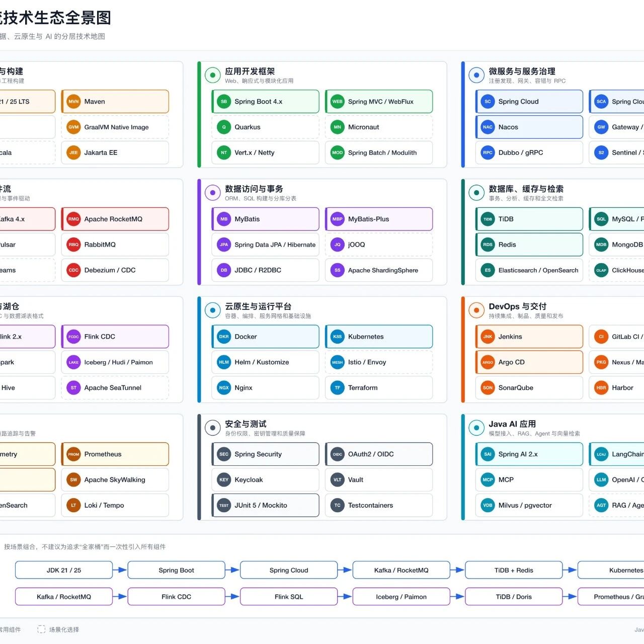This screenshot has height=644, width=644.
Task: Click the green circle icon beside 应用开发框架
Action: point(213,75)
